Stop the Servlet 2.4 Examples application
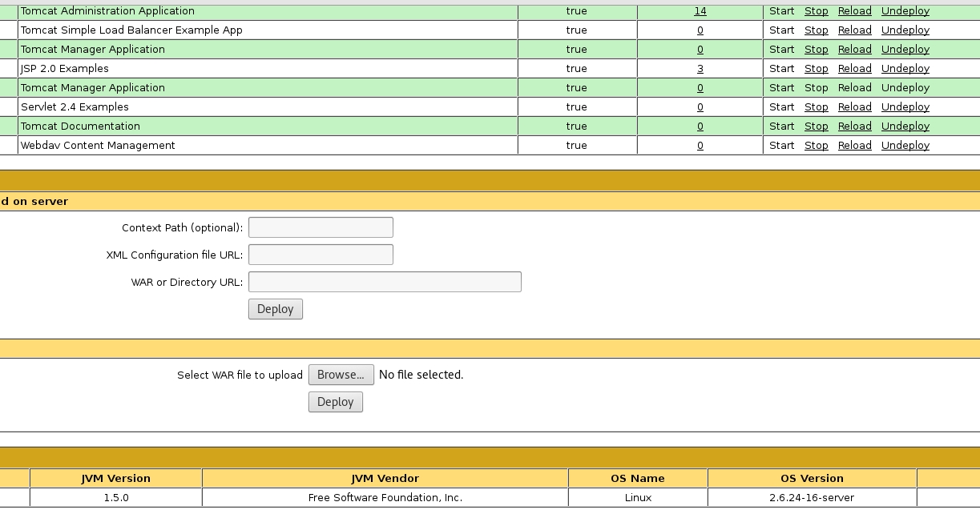 click(816, 107)
